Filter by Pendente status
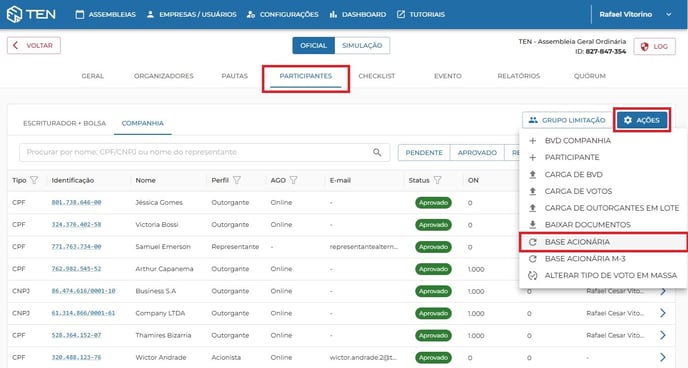Screen dimensions: 688x368 tap(424, 153)
